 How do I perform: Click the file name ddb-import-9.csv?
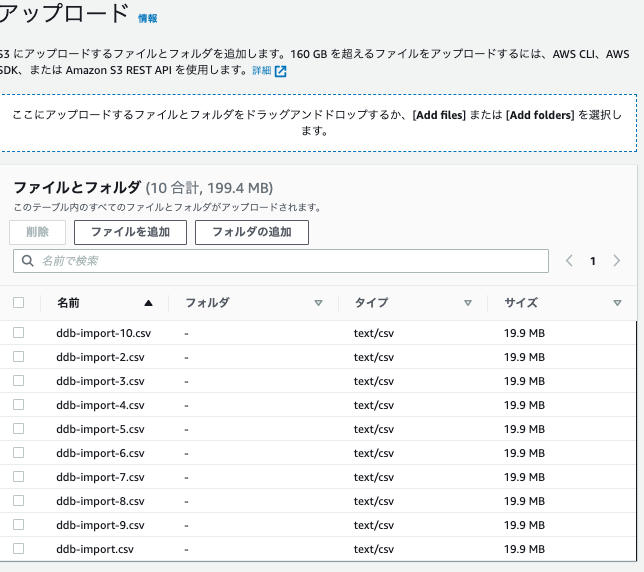tap(100, 525)
